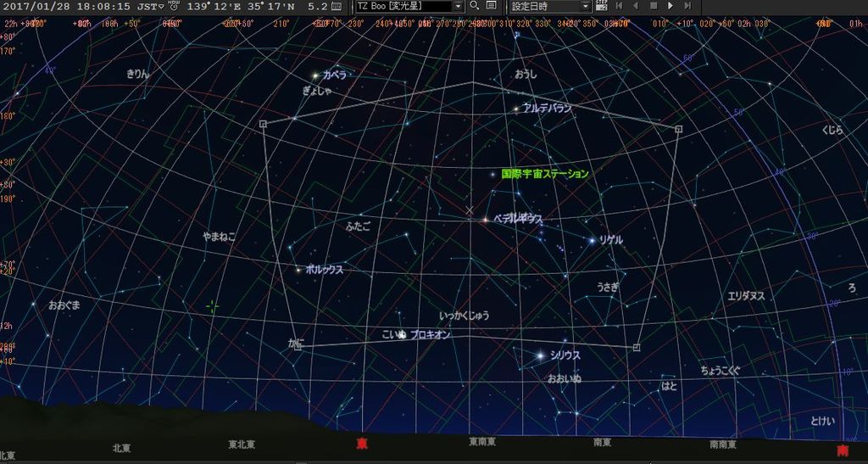Click field frame's upper-left square handle
Image resolution: width=868 pixels, height=464 pixels.
click(263, 124)
